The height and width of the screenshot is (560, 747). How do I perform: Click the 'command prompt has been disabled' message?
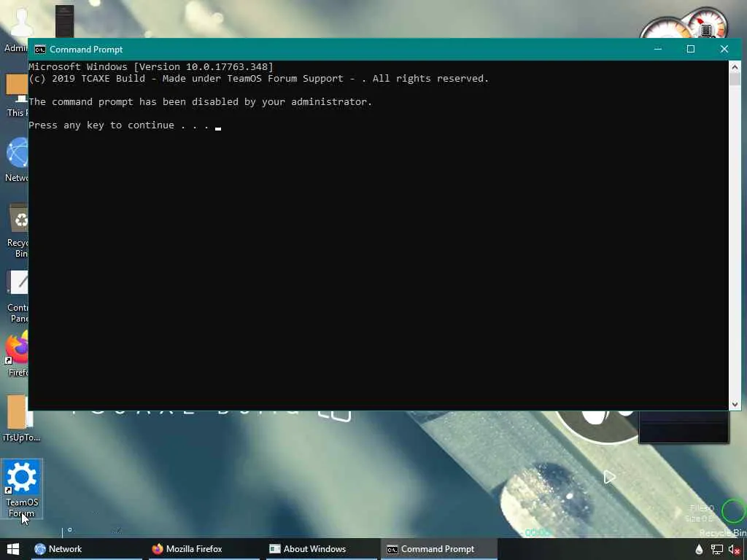[x=200, y=102]
